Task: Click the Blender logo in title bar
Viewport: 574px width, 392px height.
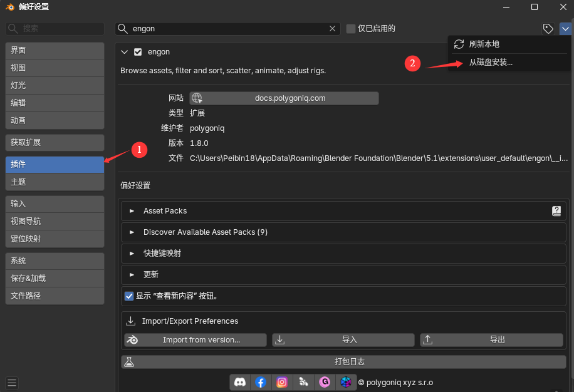Action: [10, 7]
